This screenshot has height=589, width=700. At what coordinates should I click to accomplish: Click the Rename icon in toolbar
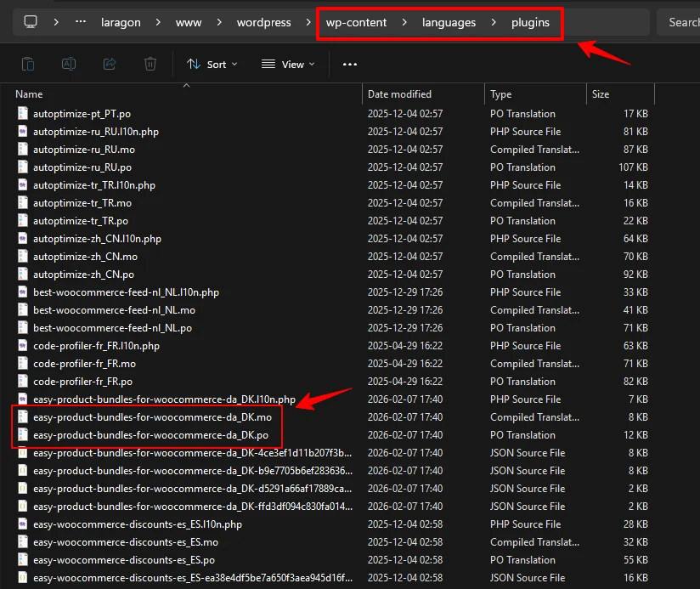coord(69,64)
